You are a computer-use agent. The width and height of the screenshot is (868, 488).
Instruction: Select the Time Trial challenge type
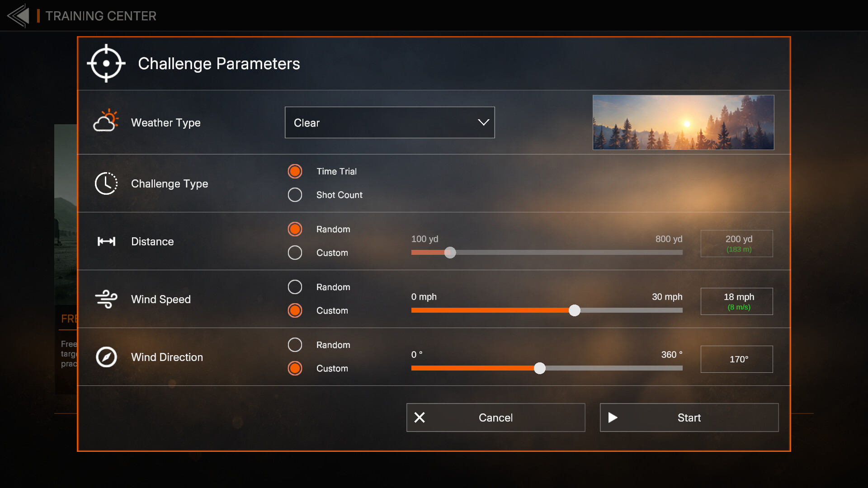point(295,171)
